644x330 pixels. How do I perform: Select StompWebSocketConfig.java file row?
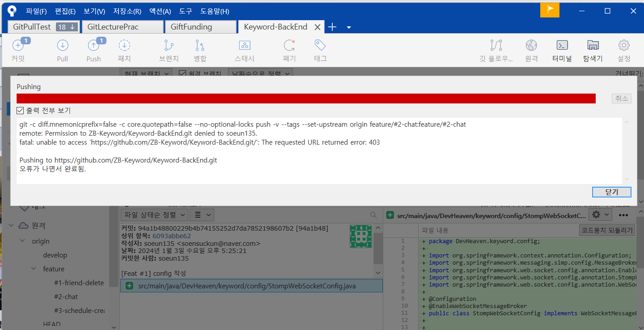(251, 286)
